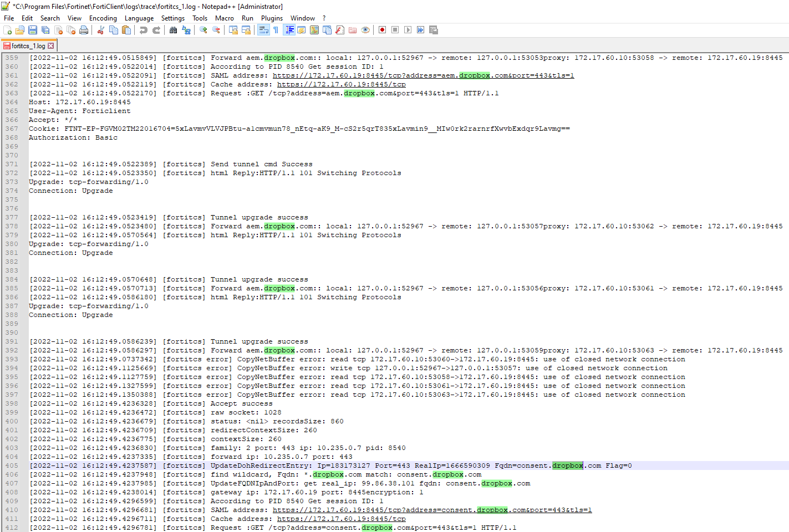Open the File menu
Image resolution: width=789 pixels, height=532 pixels.
click(9, 18)
